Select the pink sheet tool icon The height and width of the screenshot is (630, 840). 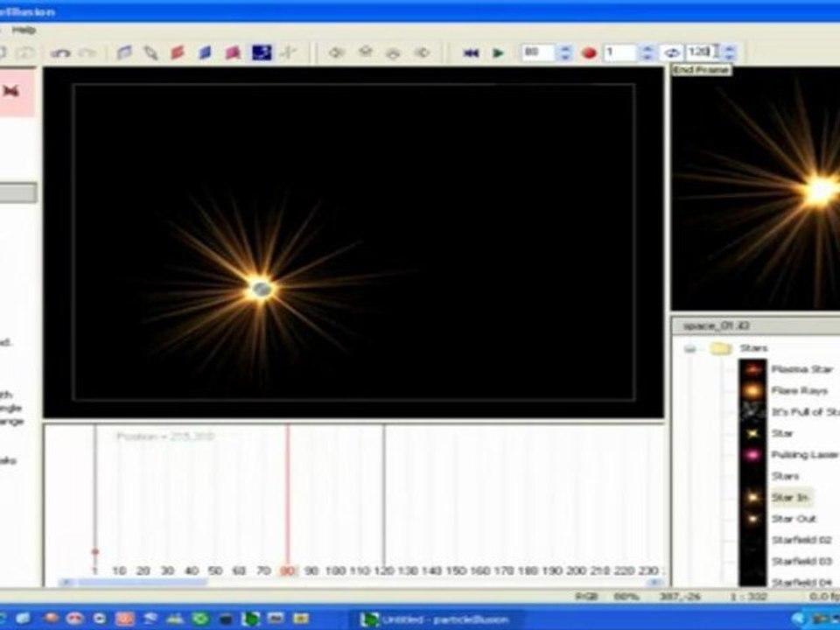(233, 52)
